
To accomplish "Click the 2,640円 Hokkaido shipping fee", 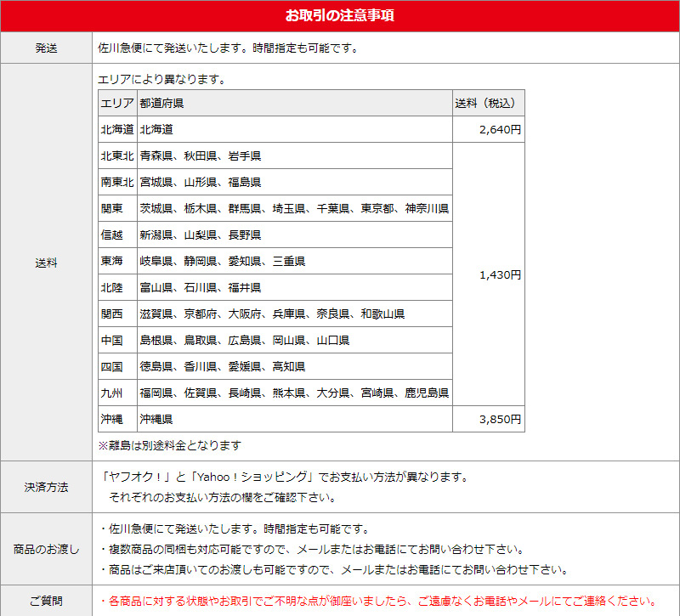I will click(x=488, y=130).
